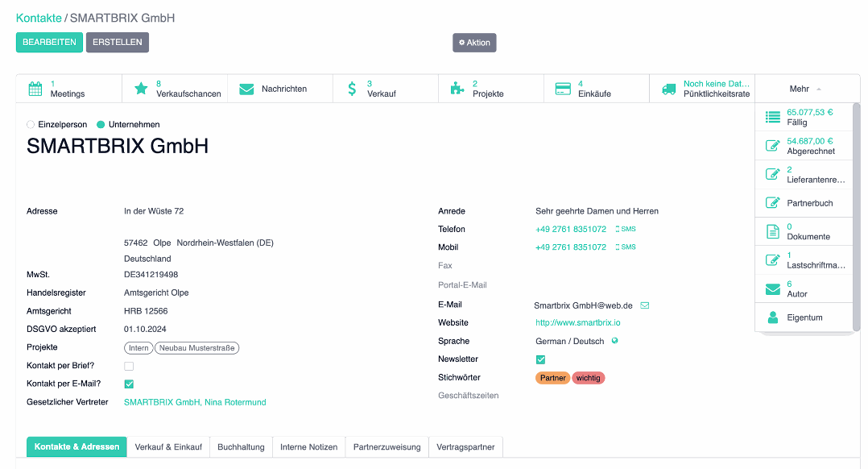Click the red wichtig tag
The width and height of the screenshot is (868, 469).
[x=588, y=378]
